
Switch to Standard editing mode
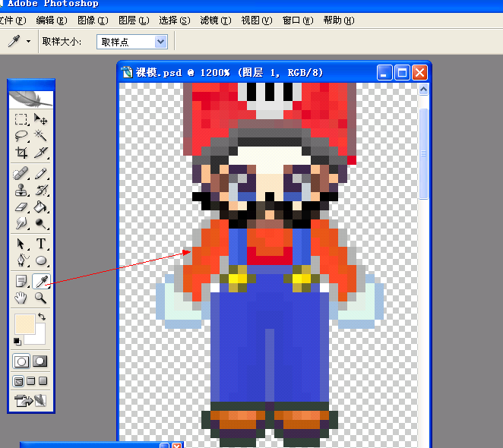[x=21, y=361]
